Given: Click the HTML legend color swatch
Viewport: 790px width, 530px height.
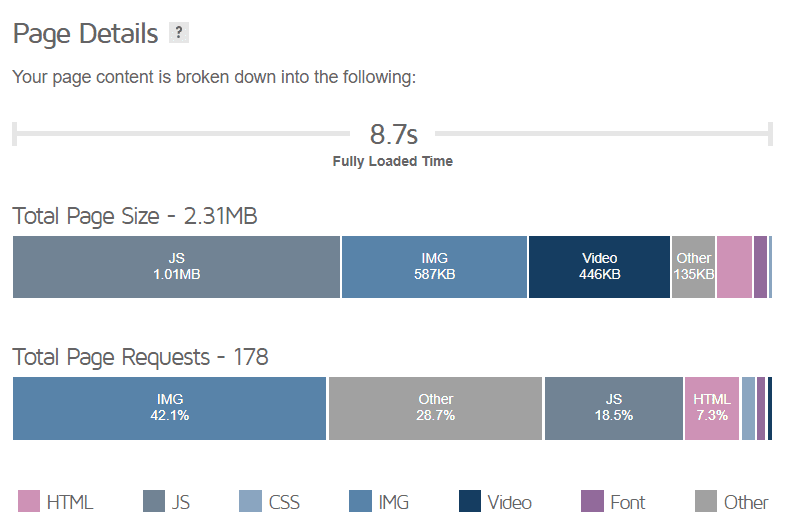Looking at the screenshot, I should coord(29,501).
